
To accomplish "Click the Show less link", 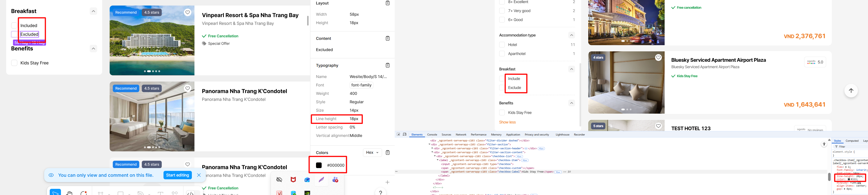I will (507, 122).
